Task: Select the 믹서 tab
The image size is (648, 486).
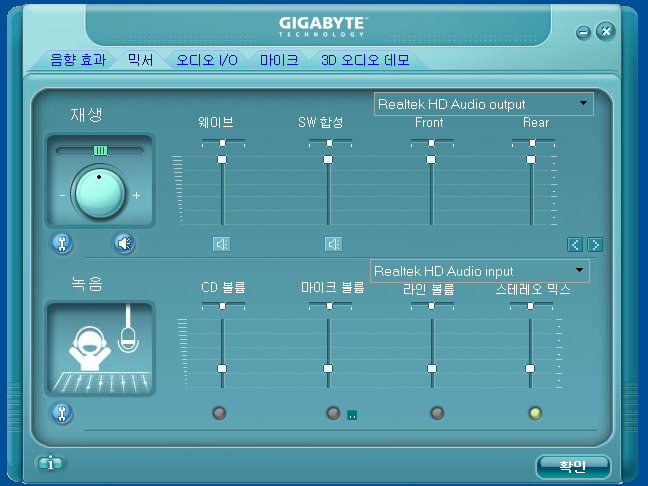Action: pyautogui.click(x=140, y=60)
